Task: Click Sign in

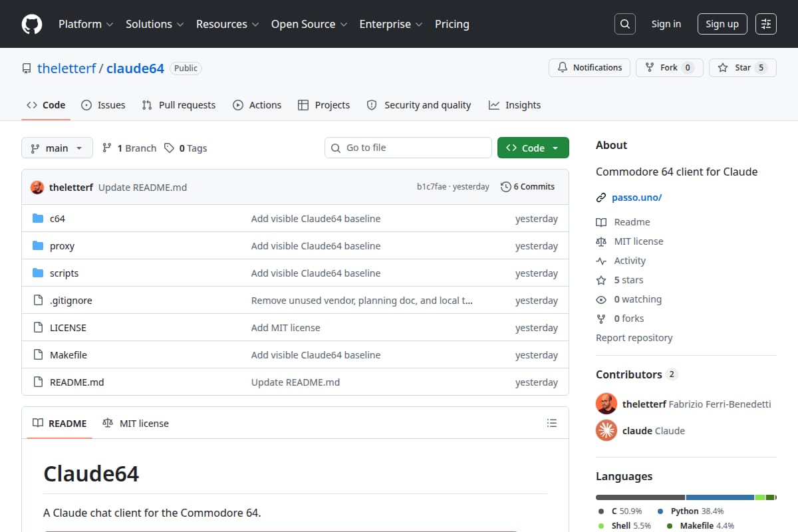Action: pyautogui.click(x=666, y=24)
